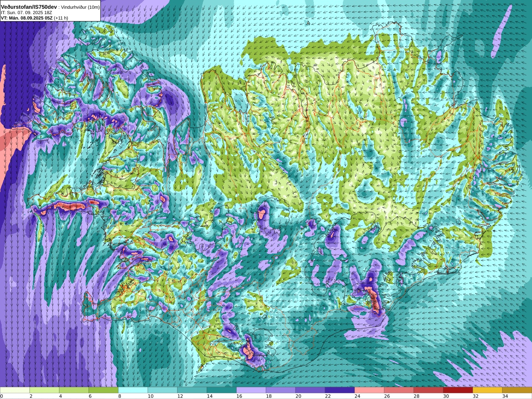Viewport: 532px width, 399px height.
Task: Click the legend tick label 32
Action: (475, 396)
